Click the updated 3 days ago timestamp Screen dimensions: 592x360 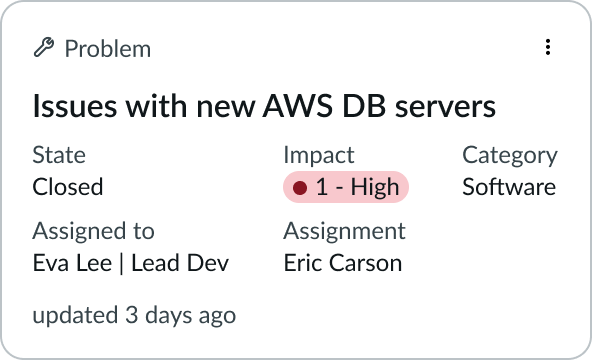[134, 315]
